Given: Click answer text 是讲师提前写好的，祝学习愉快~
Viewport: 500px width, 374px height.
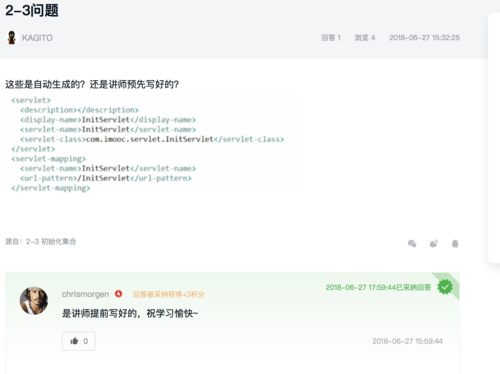Looking at the screenshot, I should [130, 313].
